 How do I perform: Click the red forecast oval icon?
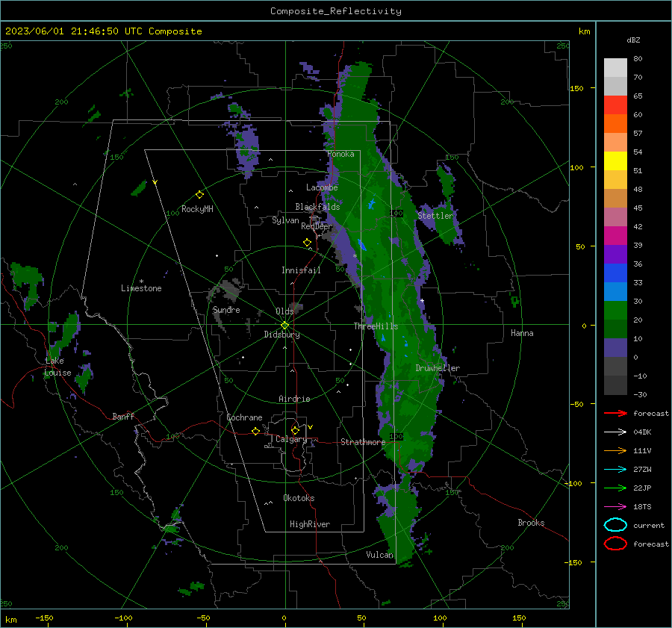coord(615,544)
